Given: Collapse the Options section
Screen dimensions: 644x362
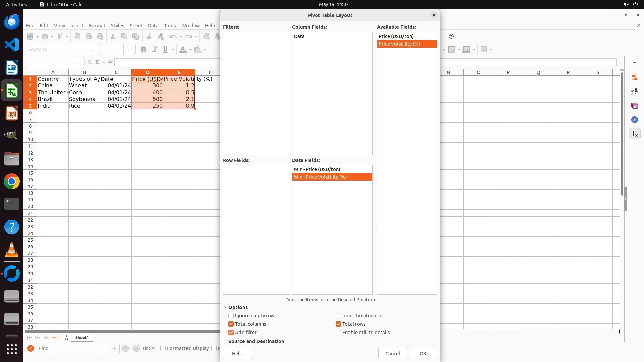Looking at the screenshot, I should pos(237,307).
